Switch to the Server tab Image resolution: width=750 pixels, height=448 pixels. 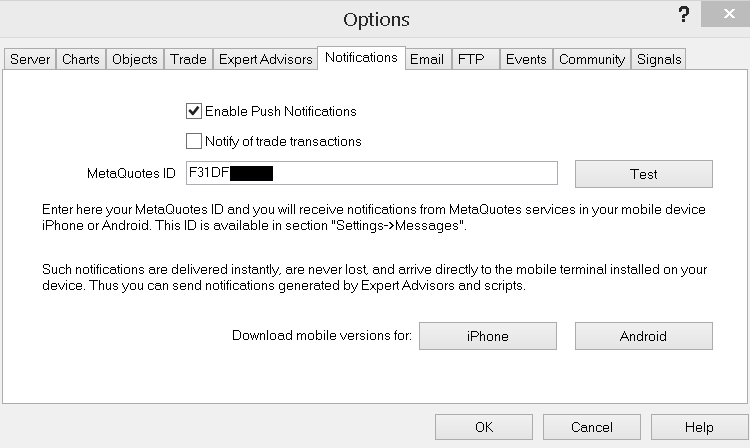30,59
